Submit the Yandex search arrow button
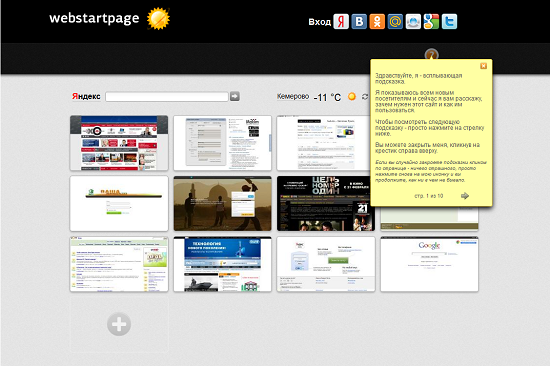 point(235,96)
